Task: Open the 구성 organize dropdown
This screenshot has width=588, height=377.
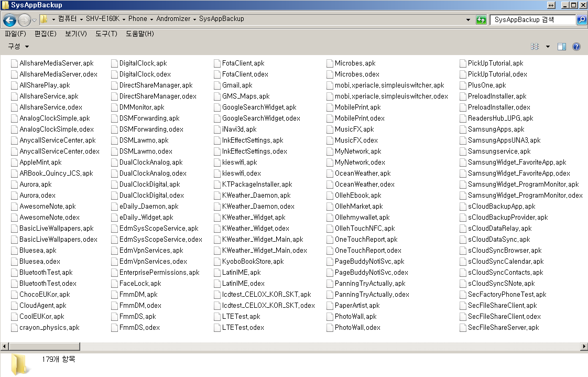Action: coord(18,47)
